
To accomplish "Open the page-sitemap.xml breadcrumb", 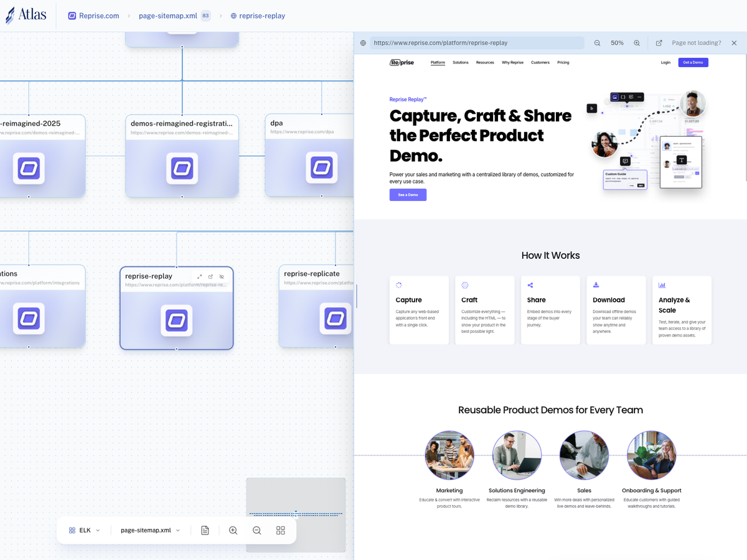I will (x=167, y=16).
